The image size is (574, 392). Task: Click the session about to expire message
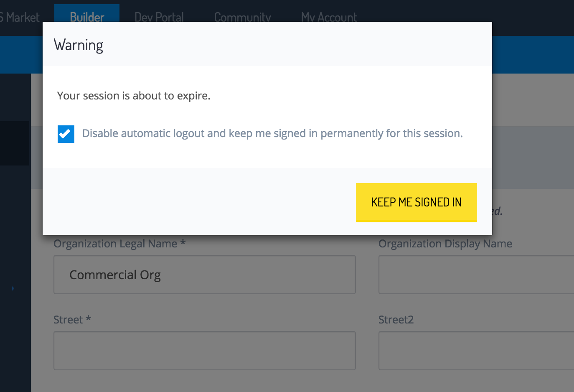(x=134, y=96)
